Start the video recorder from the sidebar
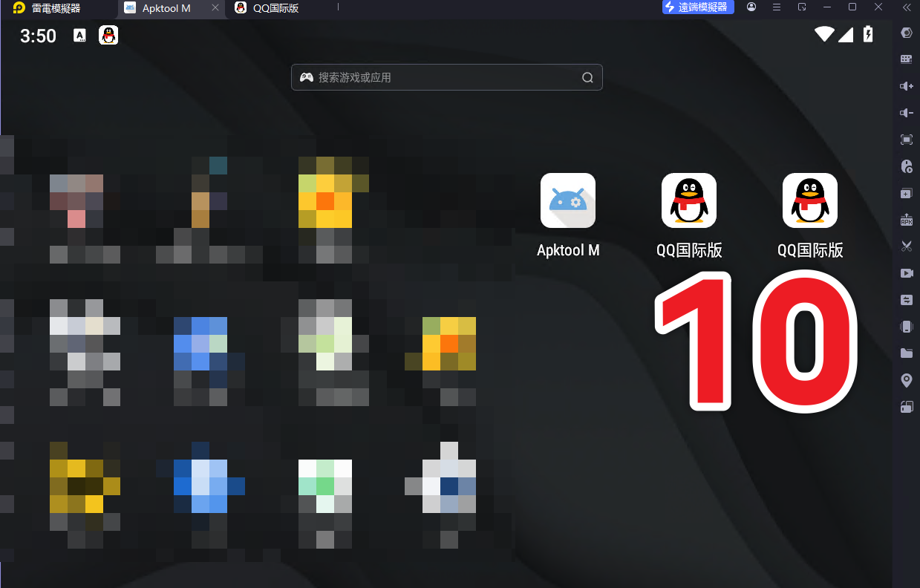The height and width of the screenshot is (588, 920). tap(906, 273)
